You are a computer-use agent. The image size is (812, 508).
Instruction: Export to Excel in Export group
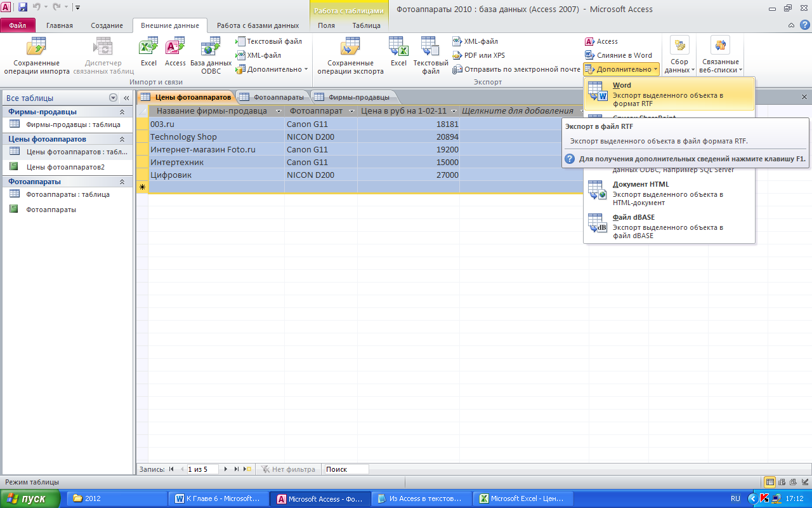(x=398, y=52)
